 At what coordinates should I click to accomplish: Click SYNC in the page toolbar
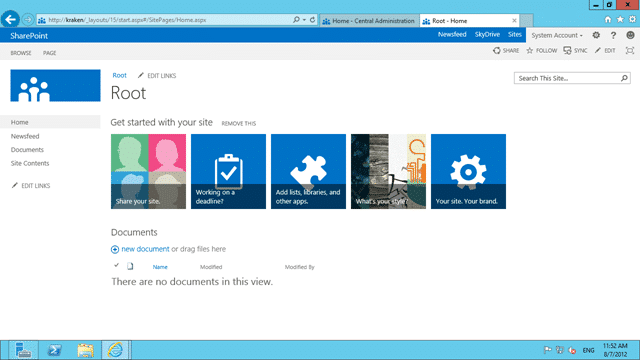click(575, 51)
